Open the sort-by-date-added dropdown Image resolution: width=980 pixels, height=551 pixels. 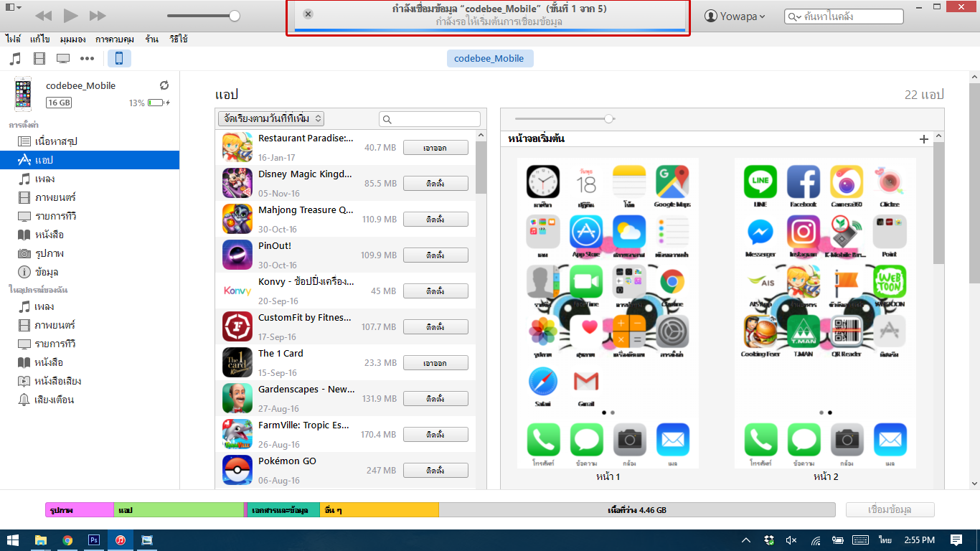270,119
